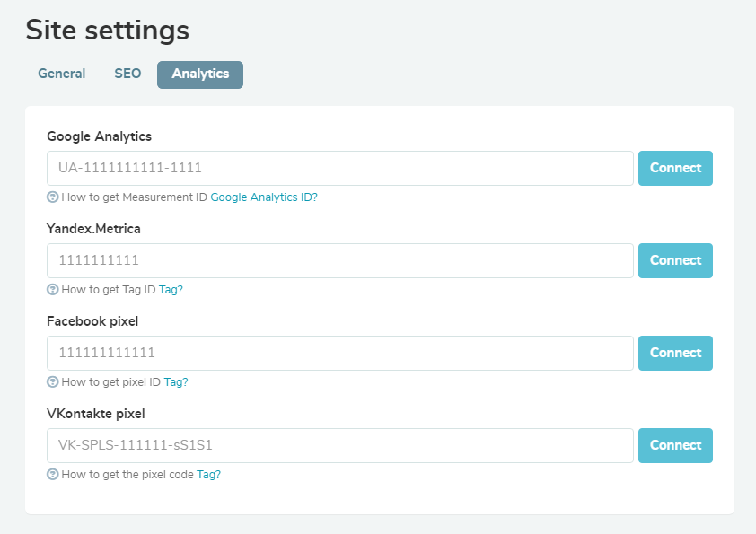Focus the Yandex.Metrica Tag ID field
The width and height of the screenshot is (756, 534).
339,260
